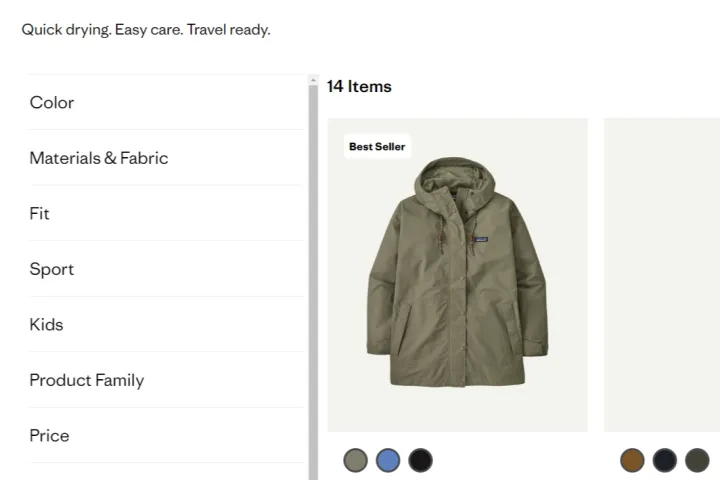Open the Kids filter category
The height and width of the screenshot is (480, 720).
tap(46, 324)
